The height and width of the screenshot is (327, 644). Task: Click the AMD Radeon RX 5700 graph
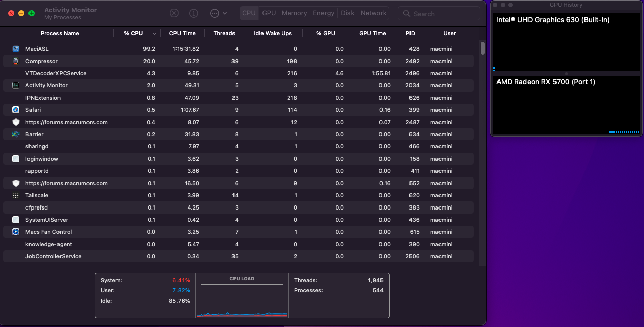pyautogui.click(x=566, y=105)
